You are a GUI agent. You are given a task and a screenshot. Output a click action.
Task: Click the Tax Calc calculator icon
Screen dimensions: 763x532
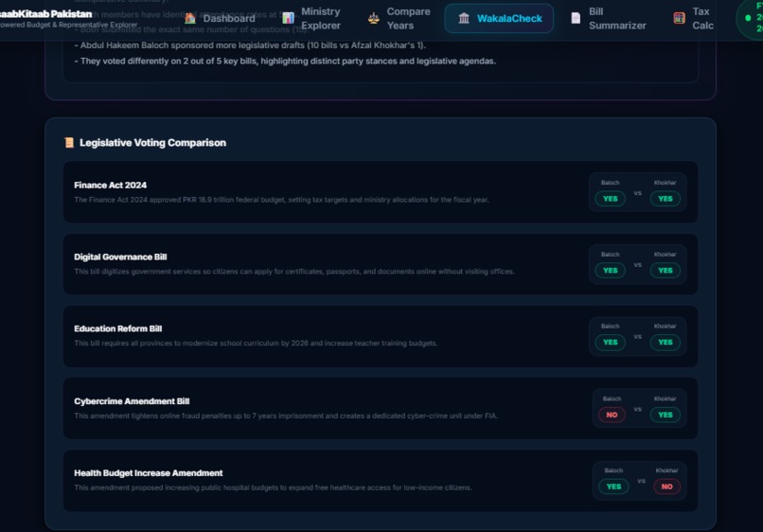680,19
